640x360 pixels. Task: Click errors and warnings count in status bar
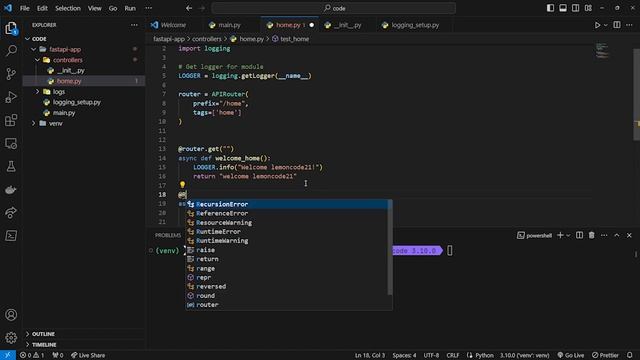coord(32,355)
